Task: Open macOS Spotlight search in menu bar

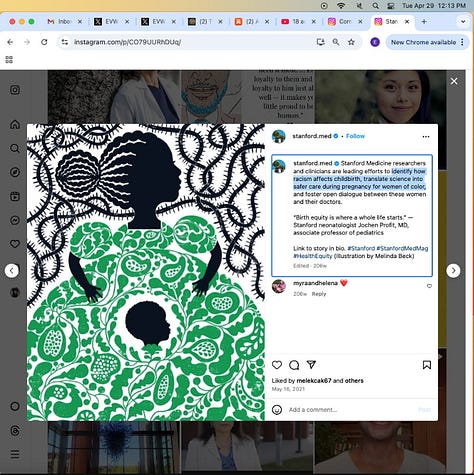Action: pos(375,6)
